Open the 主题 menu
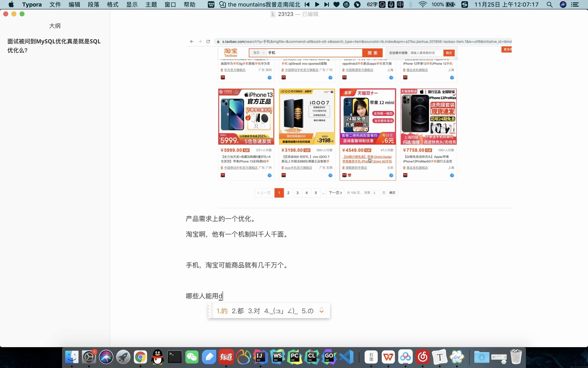The width and height of the screenshot is (588, 368). [151, 4]
